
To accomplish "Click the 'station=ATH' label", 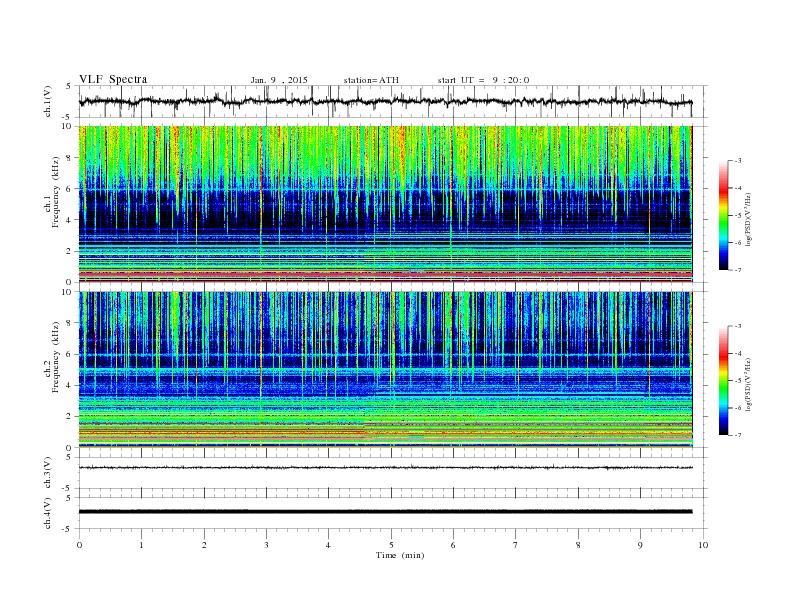I will pyautogui.click(x=371, y=80).
